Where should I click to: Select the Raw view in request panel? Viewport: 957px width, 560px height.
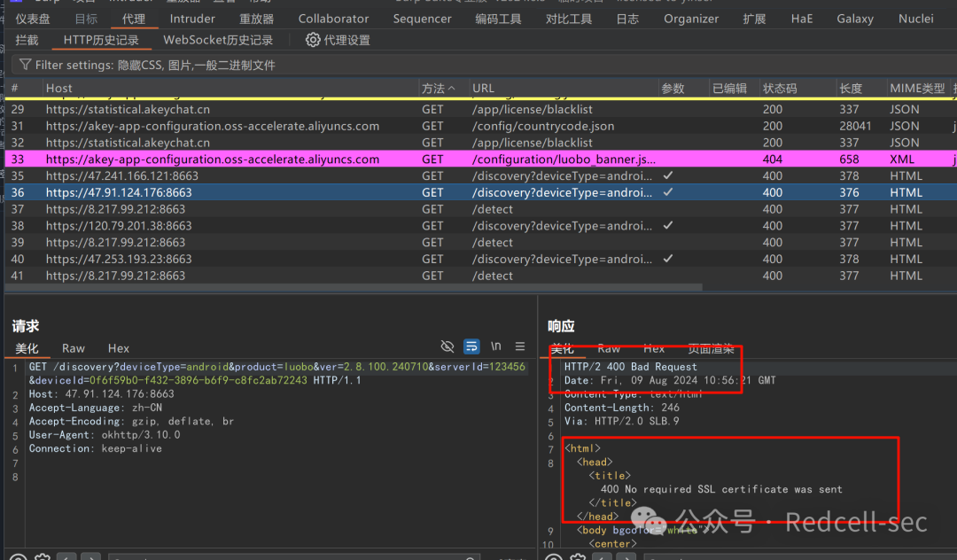(74, 348)
